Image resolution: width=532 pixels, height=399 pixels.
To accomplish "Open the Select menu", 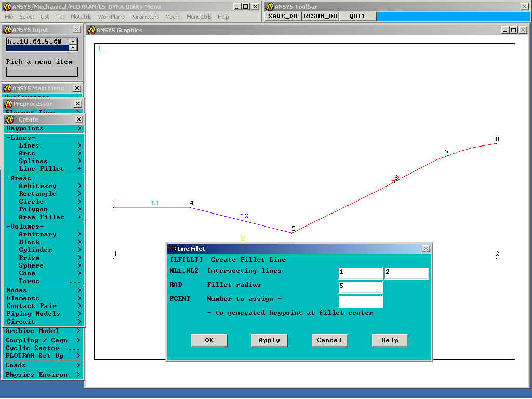I will pos(27,17).
